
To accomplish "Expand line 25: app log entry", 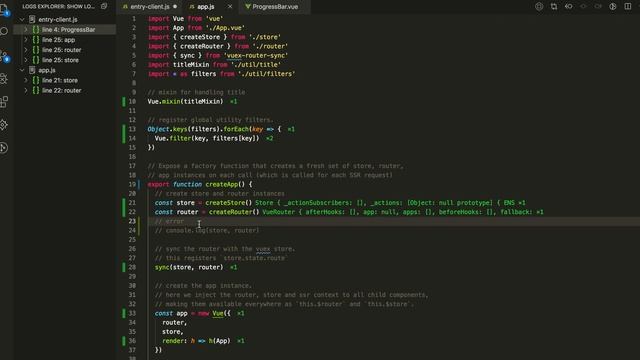I will pyautogui.click(x=26, y=40).
